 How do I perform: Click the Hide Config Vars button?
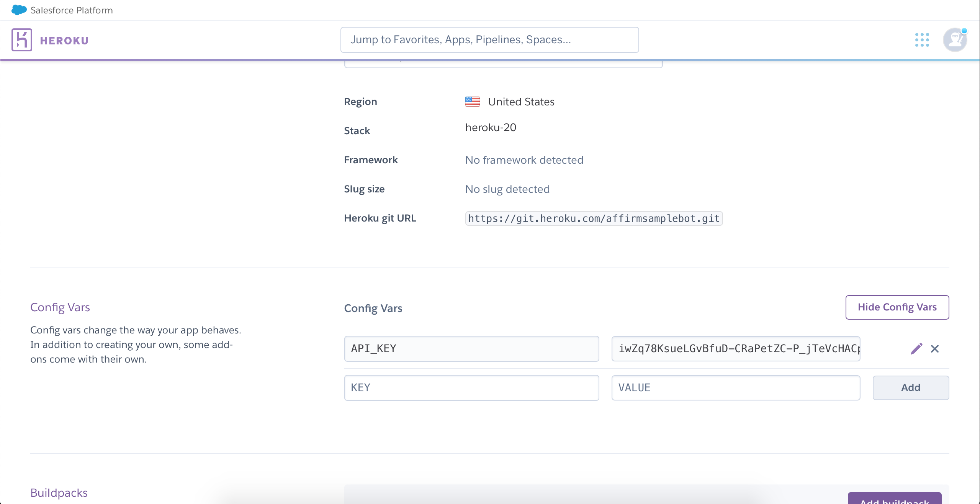[x=897, y=307]
